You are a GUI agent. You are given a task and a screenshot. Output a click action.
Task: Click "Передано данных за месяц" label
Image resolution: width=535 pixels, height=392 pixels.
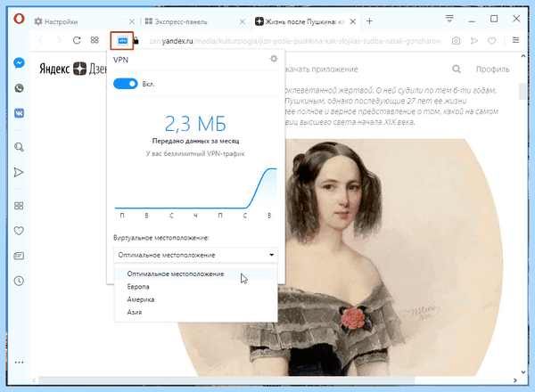(x=195, y=141)
